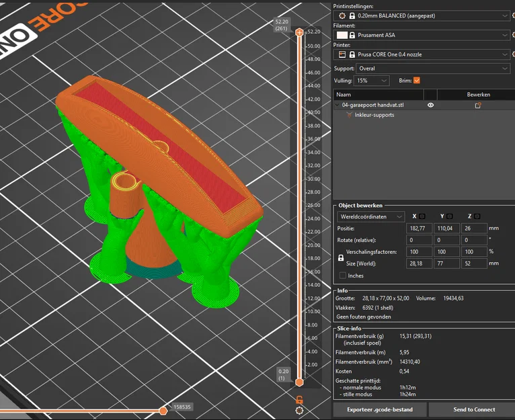The width and height of the screenshot is (515, 420).
Task: Click the Vlakken value 6392 (1 shell)
Action: point(378,308)
